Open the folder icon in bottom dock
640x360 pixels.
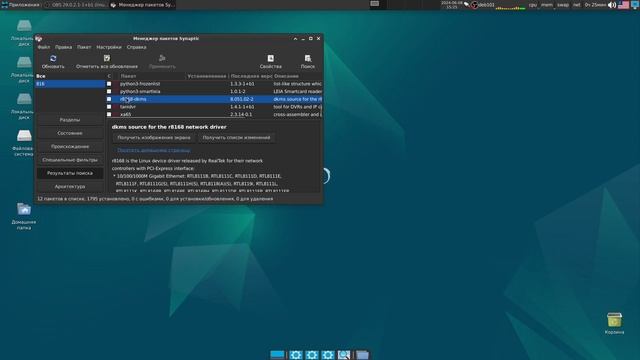pos(362,355)
